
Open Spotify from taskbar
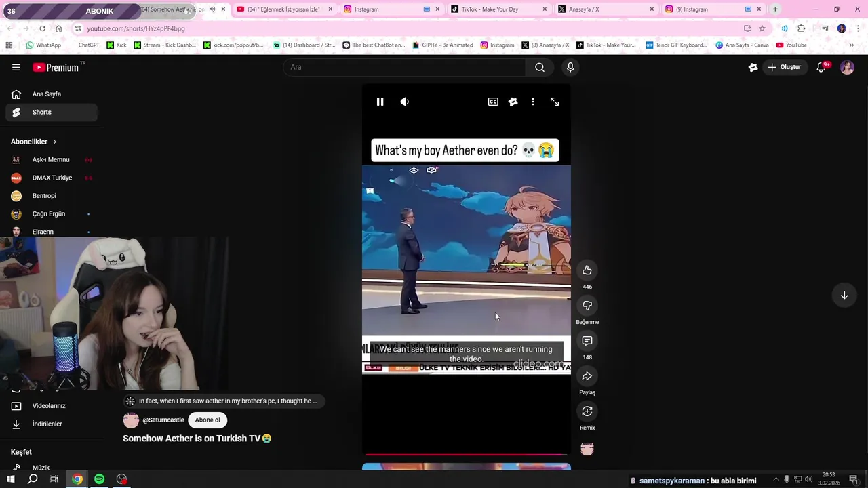point(100,479)
